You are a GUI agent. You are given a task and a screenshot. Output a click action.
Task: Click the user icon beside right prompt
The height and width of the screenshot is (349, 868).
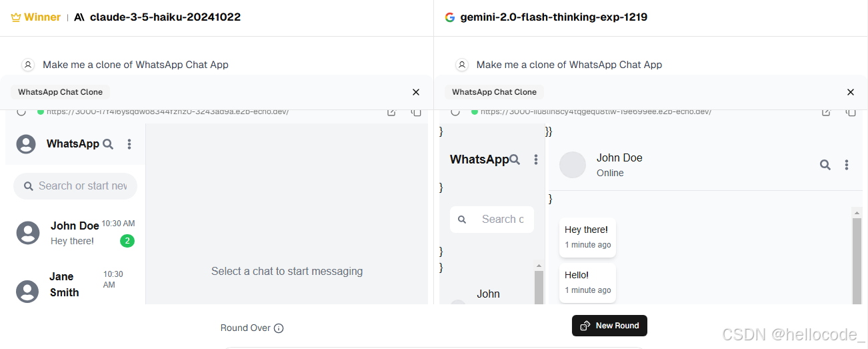pyautogui.click(x=461, y=65)
